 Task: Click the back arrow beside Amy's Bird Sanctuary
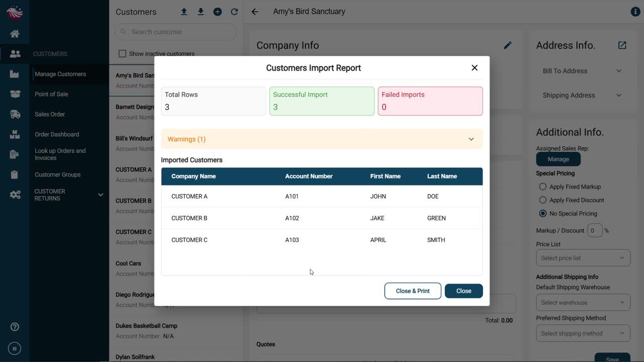(255, 12)
